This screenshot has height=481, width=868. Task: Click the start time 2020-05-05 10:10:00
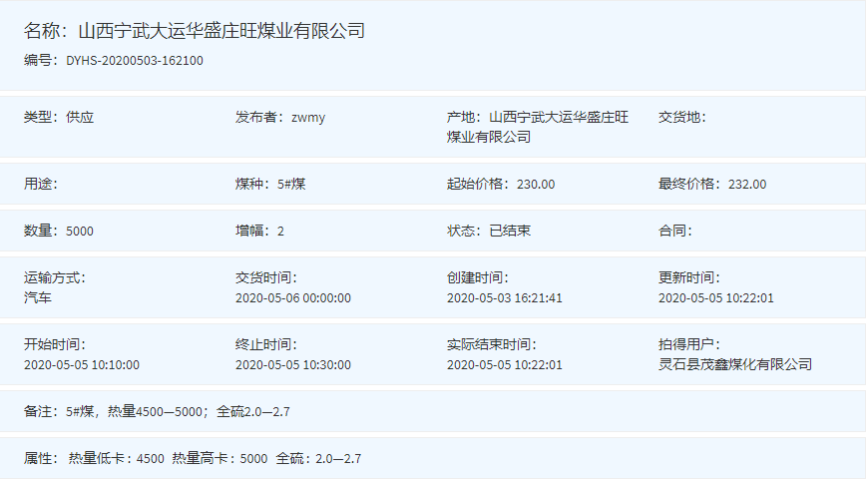pos(82,364)
